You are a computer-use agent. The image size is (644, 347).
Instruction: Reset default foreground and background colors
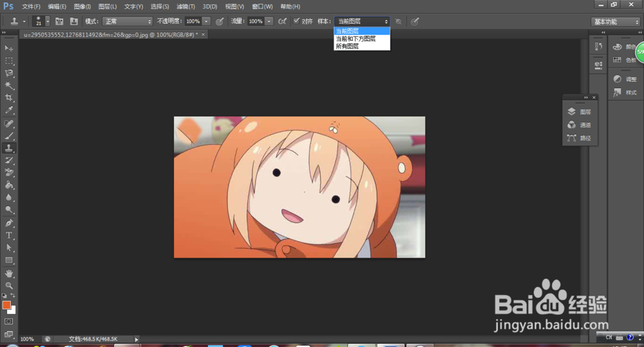click(4, 295)
